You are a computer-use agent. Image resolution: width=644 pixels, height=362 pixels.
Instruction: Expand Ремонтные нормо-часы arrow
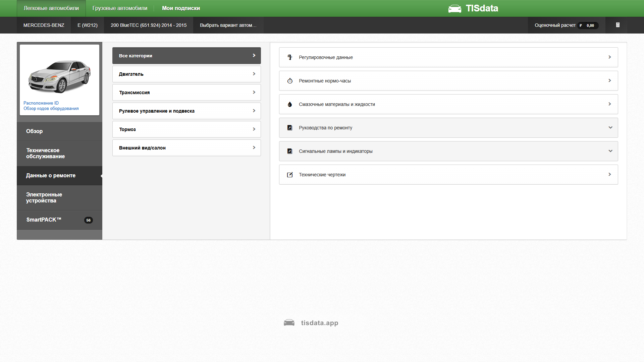610,80
